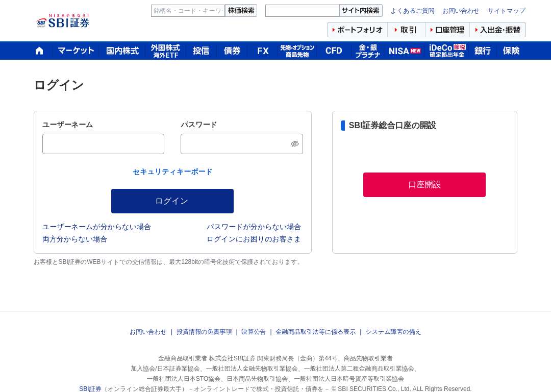Open 投資情報の免責事項 footer link
Image resolution: width=551 pixels, height=392 pixels.
204,332
